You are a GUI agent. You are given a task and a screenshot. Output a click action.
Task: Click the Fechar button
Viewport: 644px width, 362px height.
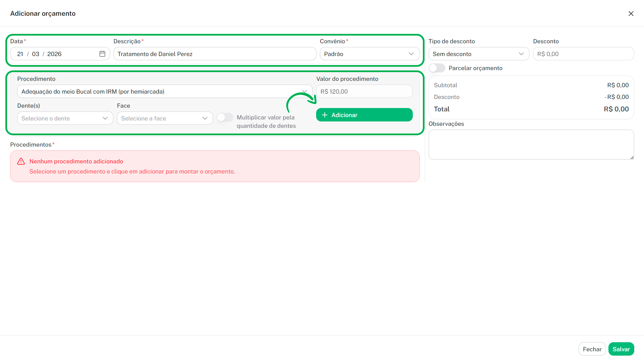[592, 349]
